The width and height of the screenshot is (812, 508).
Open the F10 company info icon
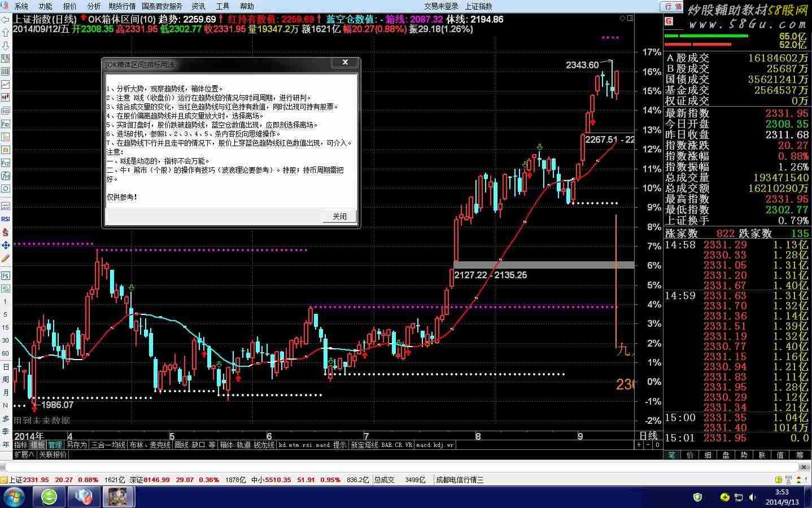point(6,124)
